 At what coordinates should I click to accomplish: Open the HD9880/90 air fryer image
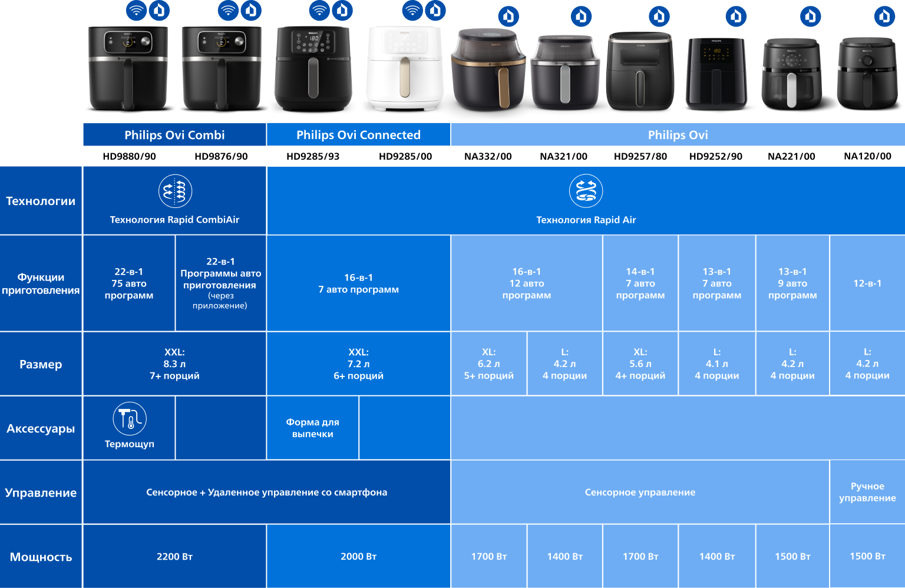pos(128,68)
